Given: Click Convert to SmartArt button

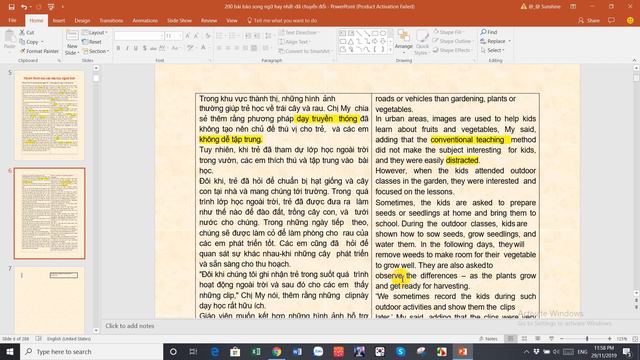Looking at the screenshot, I should pos(305,51).
